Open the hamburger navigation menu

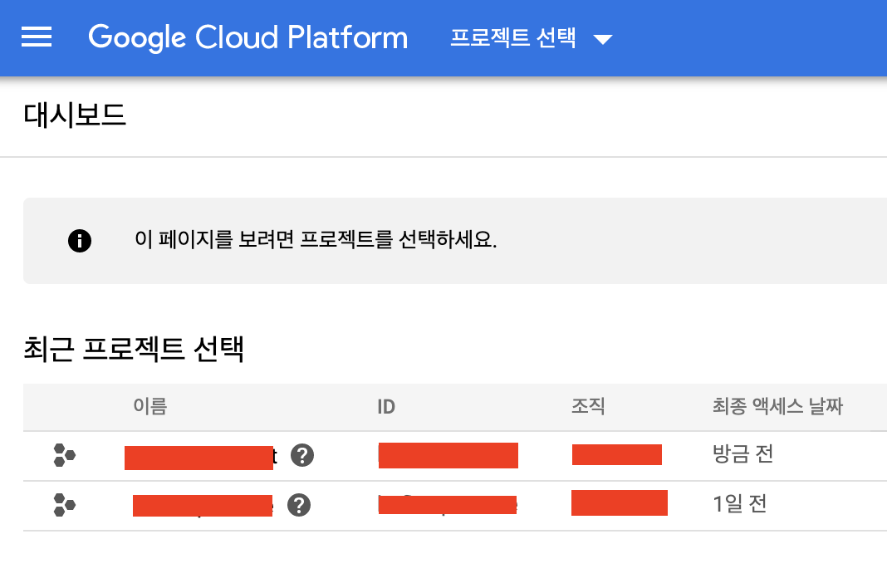[x=37, y=37]
